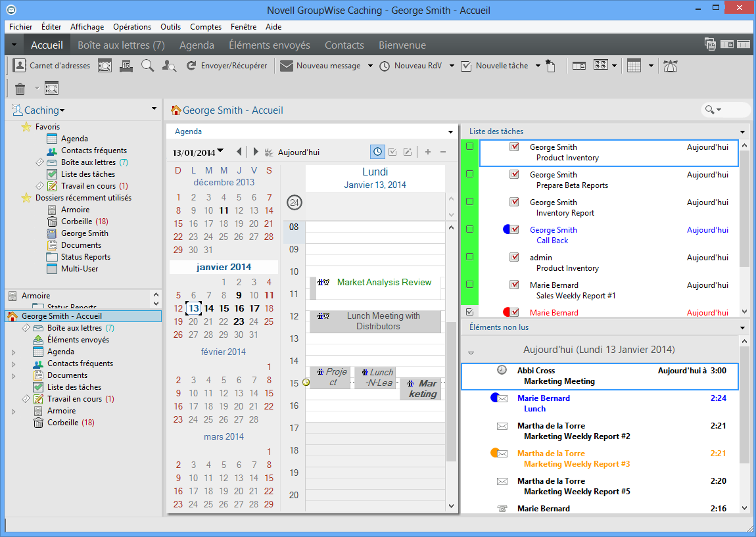Viewport: 756px width, 537px height.
Task: Open the Éléments non lus panel dropdown arrow
Action: pyautogui.click(x=742, y=328)
